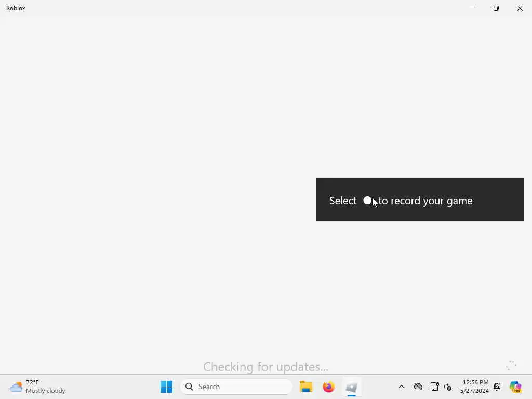
Task: Click the muted volume tray icon
Action: point(447,387)
